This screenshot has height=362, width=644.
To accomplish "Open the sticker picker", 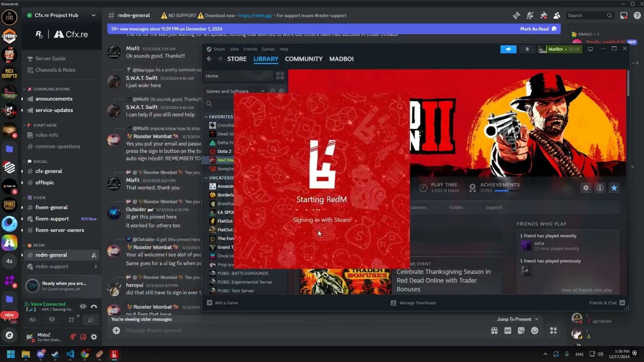I will (x=521, y=330).
